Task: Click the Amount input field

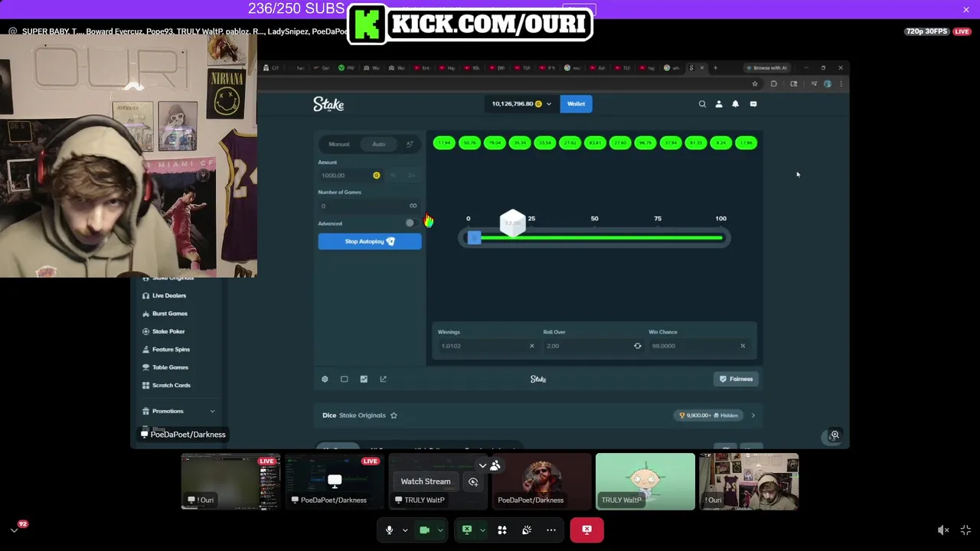Action: [x=350, y=176]
